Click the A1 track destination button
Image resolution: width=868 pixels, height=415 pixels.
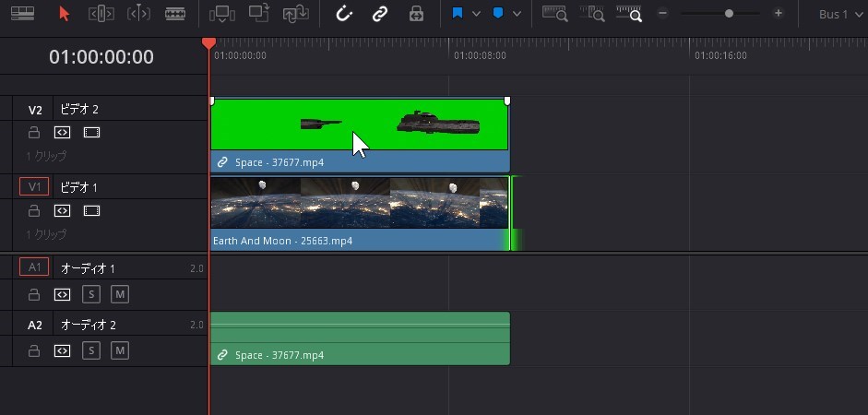coord(34,267)
